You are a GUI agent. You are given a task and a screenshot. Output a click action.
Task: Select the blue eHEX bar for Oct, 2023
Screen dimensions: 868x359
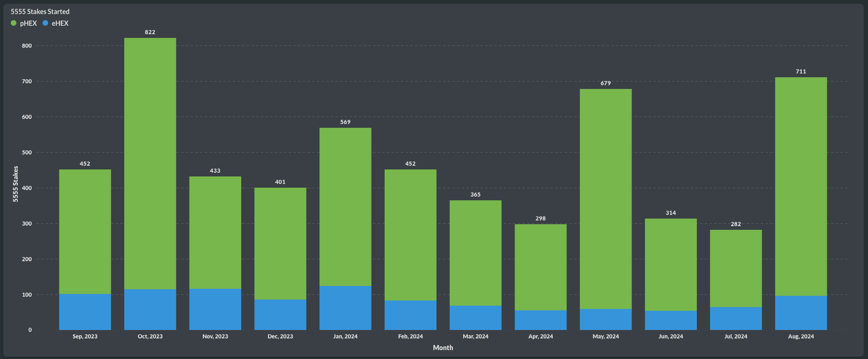150,309
